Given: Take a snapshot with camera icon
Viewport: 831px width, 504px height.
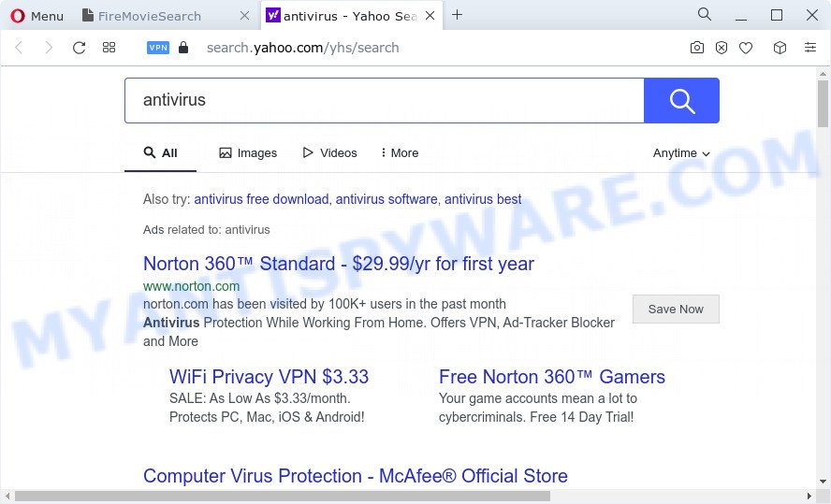Looking at the screenshot, I should point(697,48).
